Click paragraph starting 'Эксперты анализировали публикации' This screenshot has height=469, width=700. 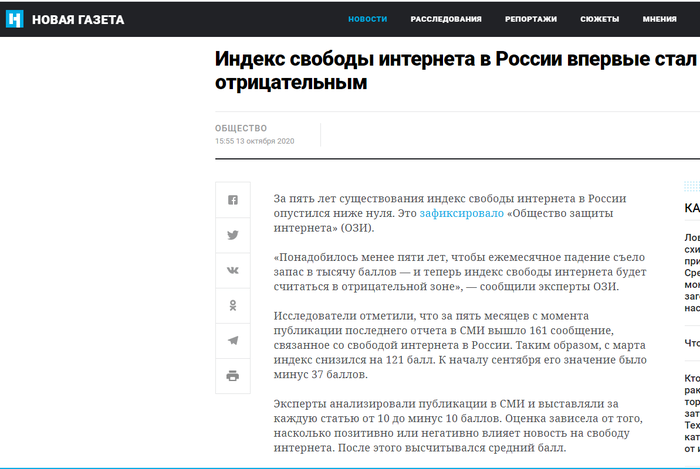click(458, 426)
